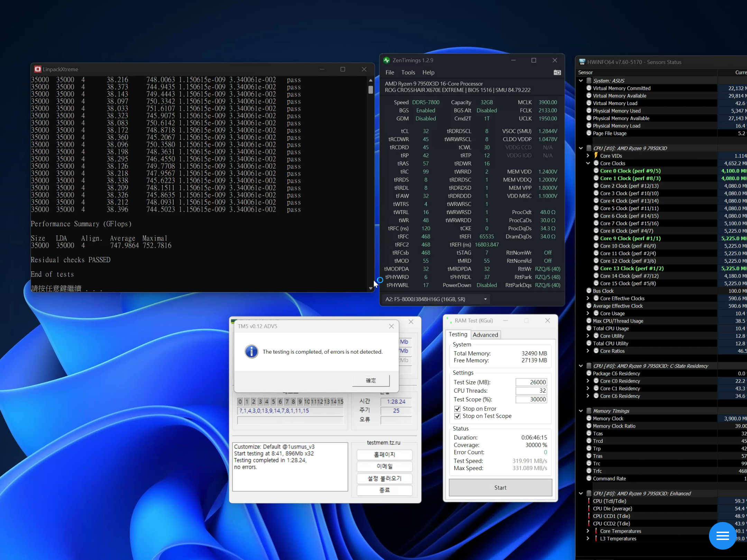747x560 pixels.
Task: Collapse the System: ASUS sensor group
Action: click(581, 81)
